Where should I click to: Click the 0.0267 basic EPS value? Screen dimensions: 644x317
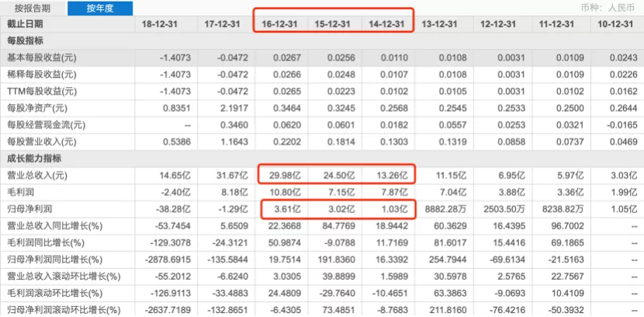click(288, 58)
